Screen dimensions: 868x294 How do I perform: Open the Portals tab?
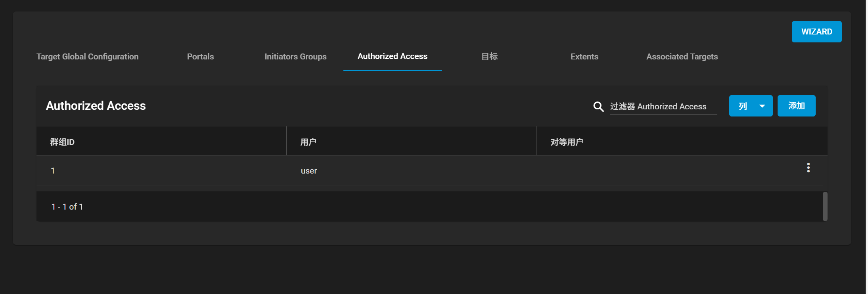(x=200, y=57)
